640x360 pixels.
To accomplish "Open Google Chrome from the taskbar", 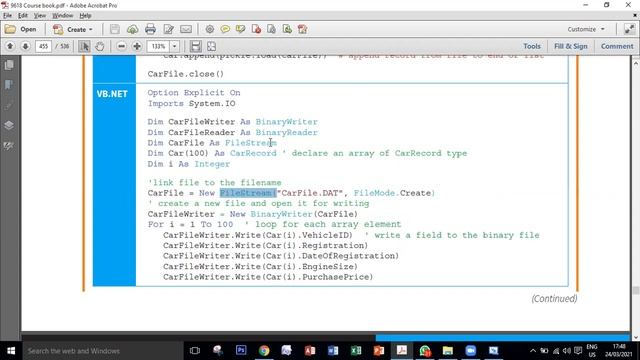I will 264,351.
